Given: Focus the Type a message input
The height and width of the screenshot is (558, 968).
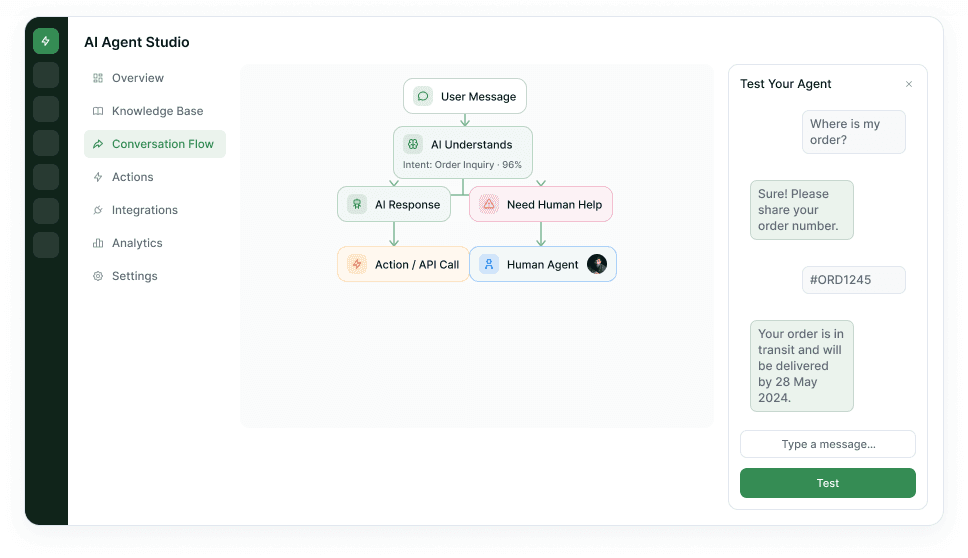Looking at the screenshot, I should tap(828, 444).
